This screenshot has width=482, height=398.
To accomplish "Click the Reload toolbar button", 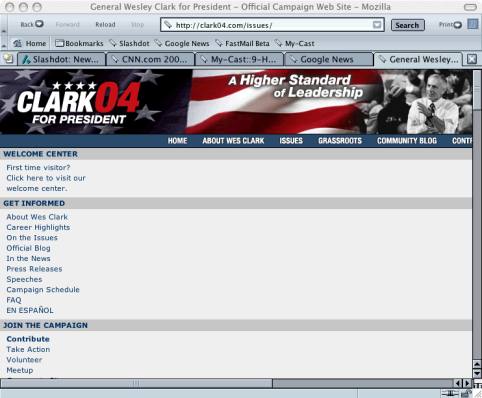I will pyautogui.click(x=105, y=25).
